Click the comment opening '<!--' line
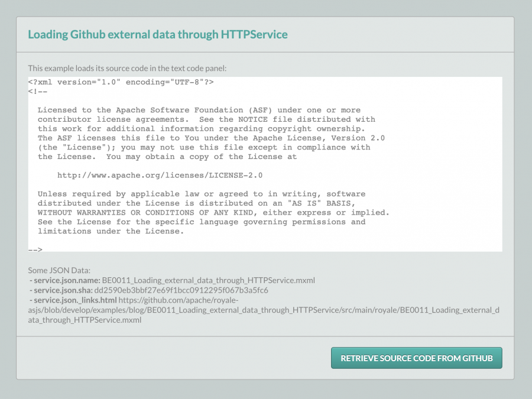This screenshot has width=532, height=399. point(37,91)
